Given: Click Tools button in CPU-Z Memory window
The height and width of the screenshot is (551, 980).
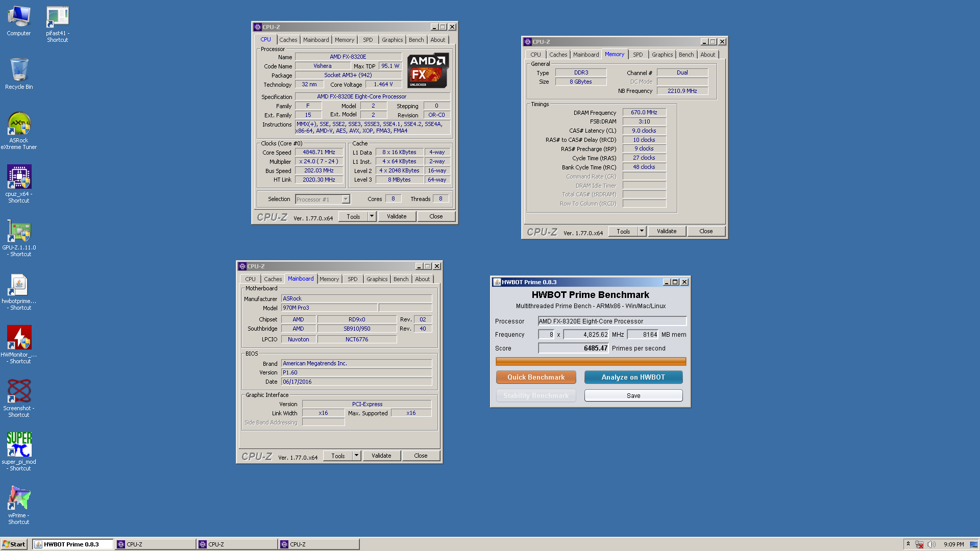Looking at the screenshot, I should [623, 231].
